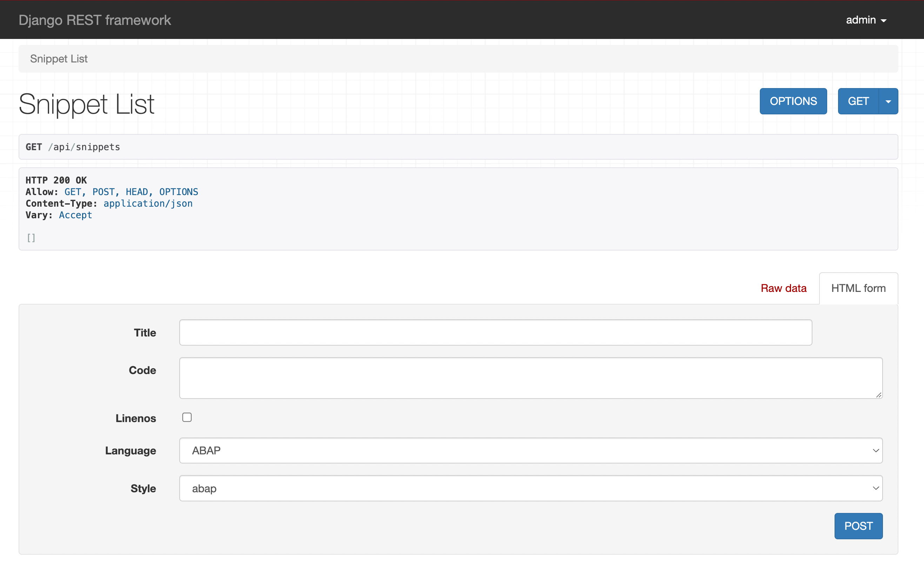
Task: Focus the Title text field
Action: [x=495, y=332]
